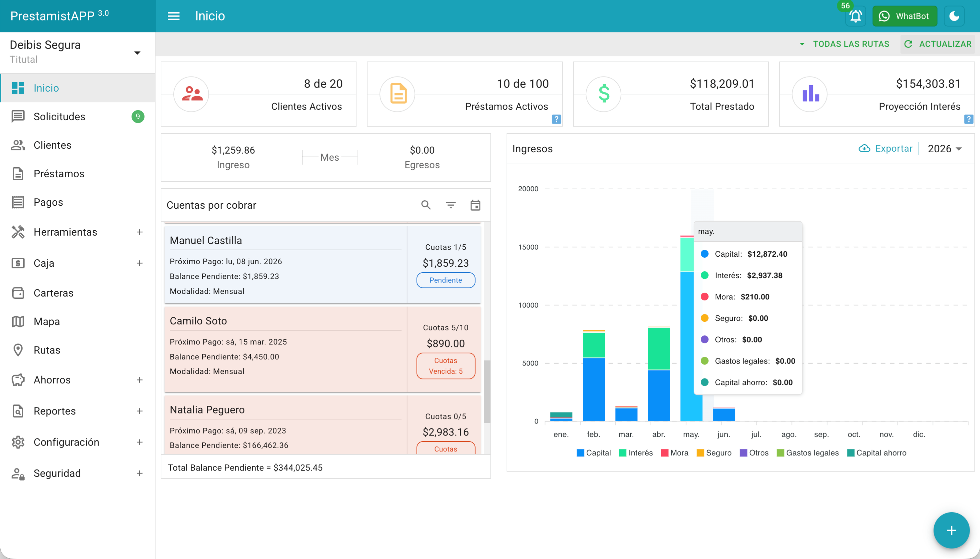Expand Seguridad submenu plus sign
Screen dimensions: 980x559
139,473
